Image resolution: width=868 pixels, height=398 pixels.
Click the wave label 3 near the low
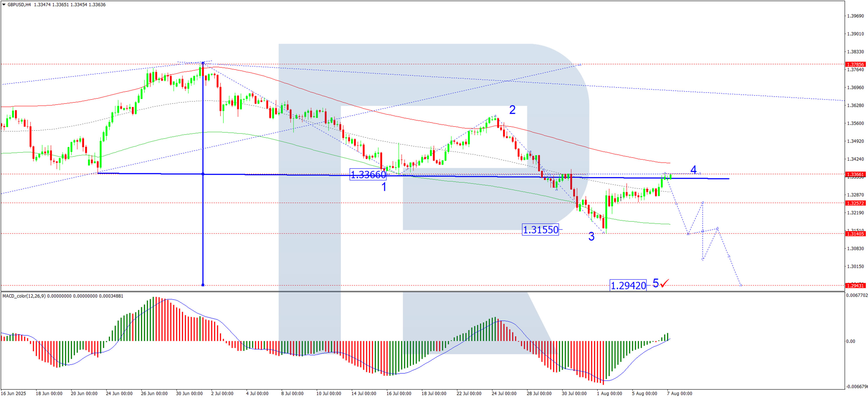[591, 236]
